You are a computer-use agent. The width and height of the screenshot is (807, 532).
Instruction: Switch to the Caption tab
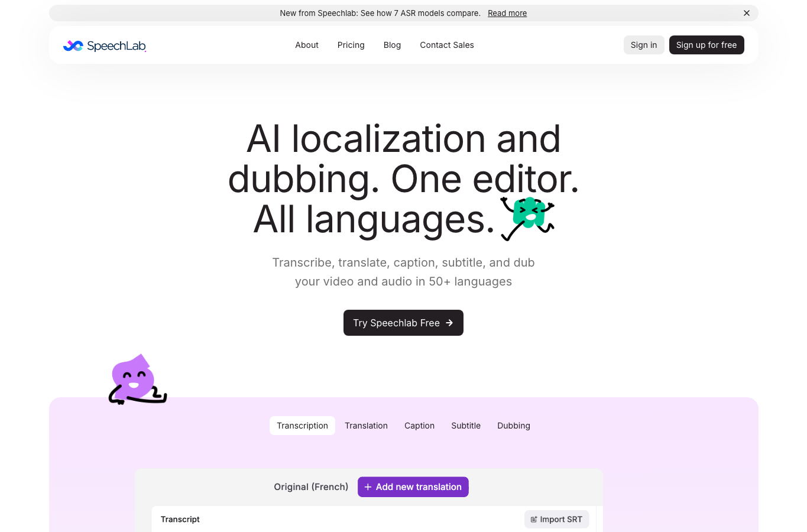pos(420,426)
